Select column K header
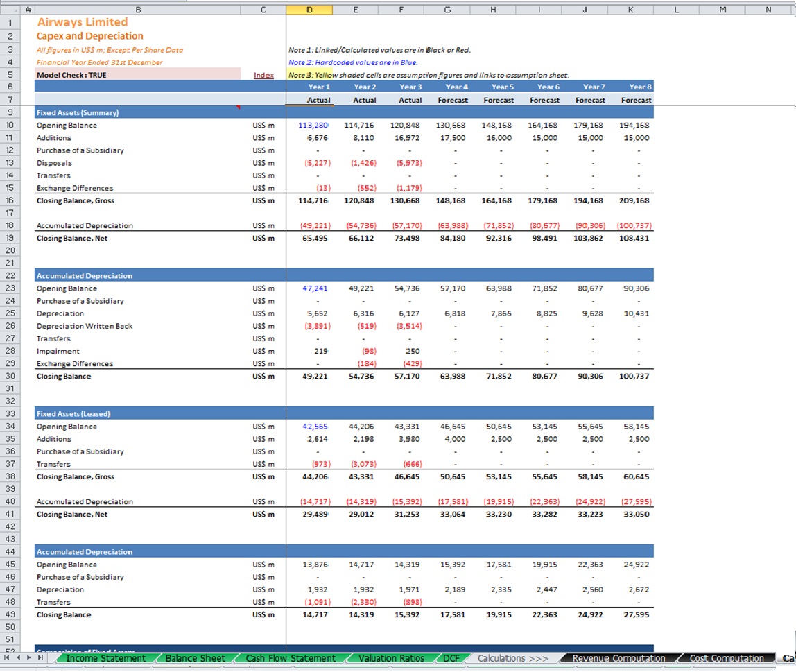 tap(630, 10)
